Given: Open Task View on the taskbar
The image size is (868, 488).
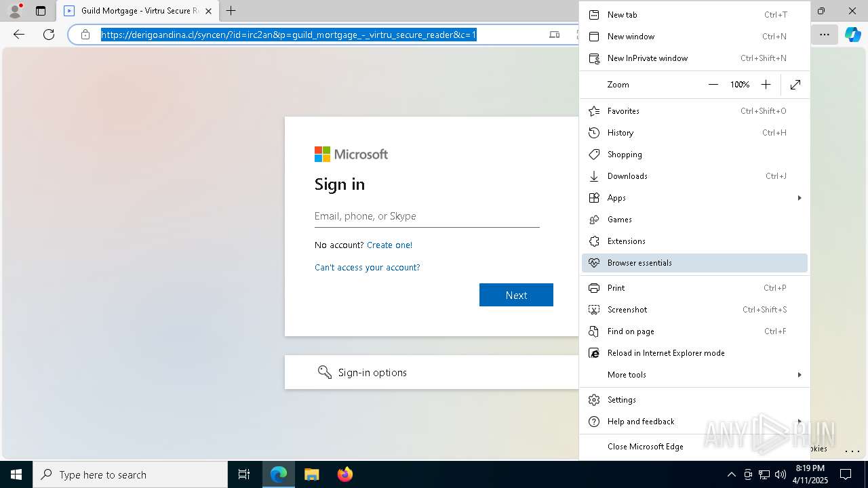Looking at the screenshot, I should click(244, 474).
